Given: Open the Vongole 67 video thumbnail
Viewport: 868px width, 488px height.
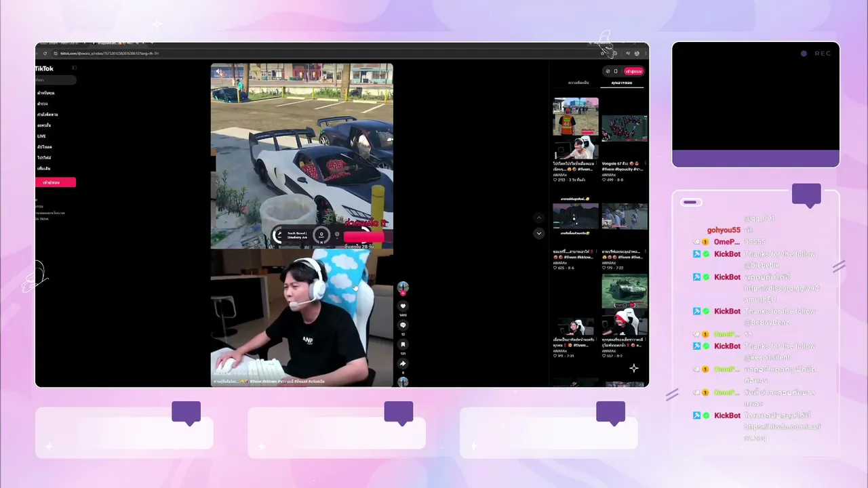Looking at the screenshot, I should click(625, 129).
